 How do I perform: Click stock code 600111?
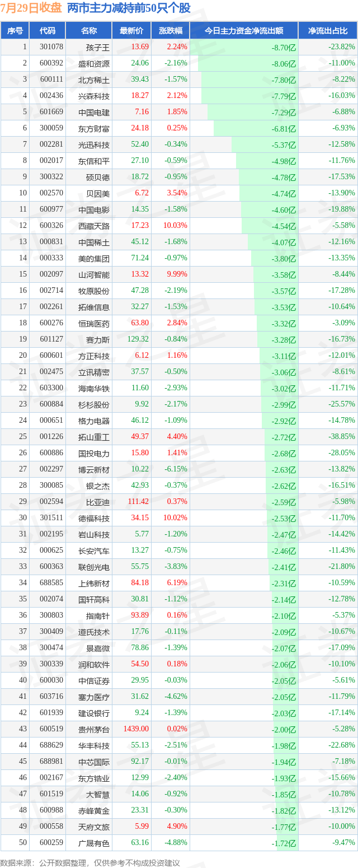[51, 80]
